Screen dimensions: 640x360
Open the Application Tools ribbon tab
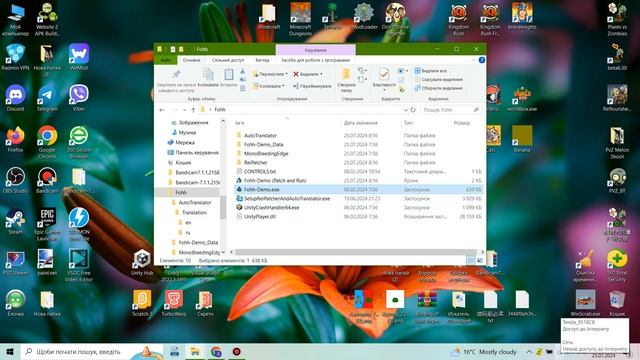click(x=315, y=60)
